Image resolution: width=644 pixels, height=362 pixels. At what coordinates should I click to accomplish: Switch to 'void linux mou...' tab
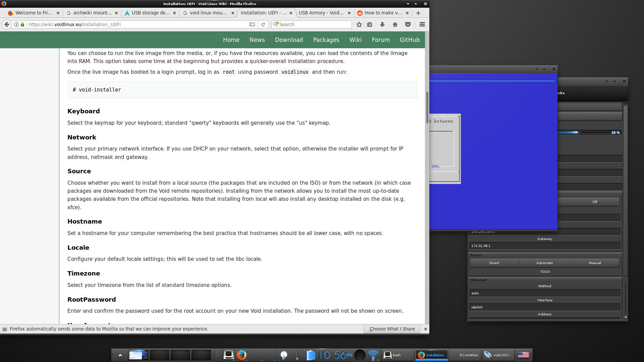(208, 13)
